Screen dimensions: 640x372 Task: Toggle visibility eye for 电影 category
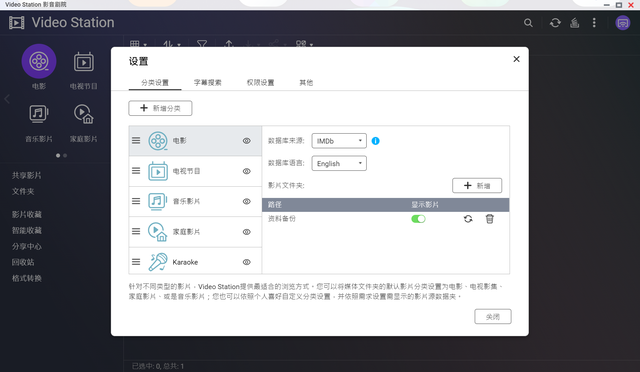247,141
